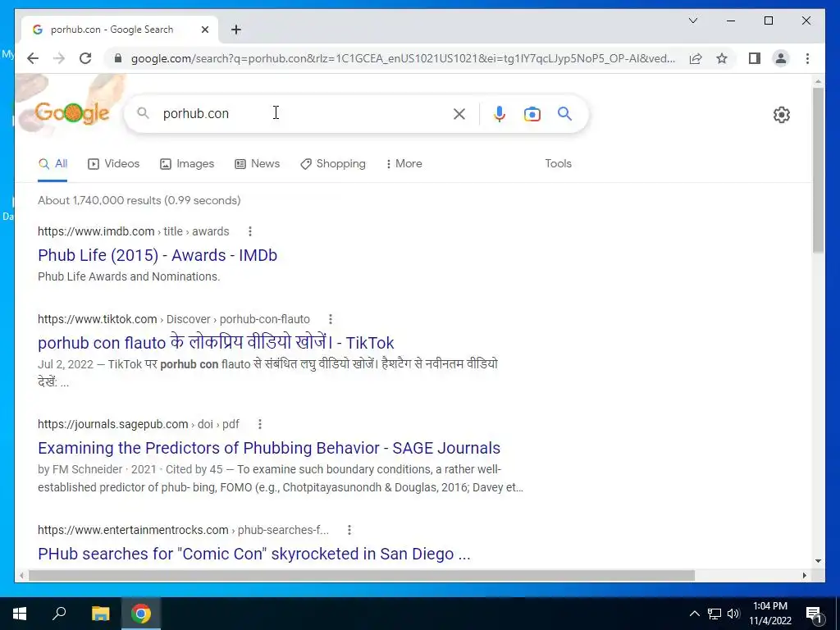
Task: Click the vertical scrollbar thumb
Action: pos(818,169)
